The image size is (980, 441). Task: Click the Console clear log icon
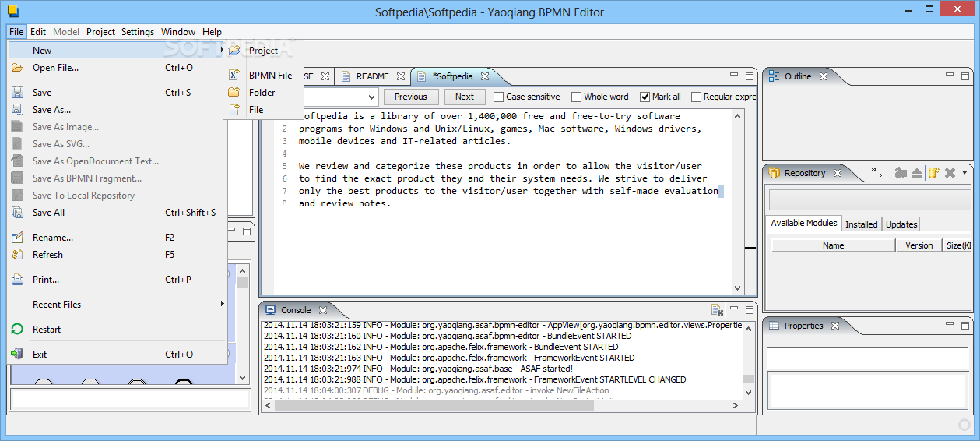coord(717,310)
